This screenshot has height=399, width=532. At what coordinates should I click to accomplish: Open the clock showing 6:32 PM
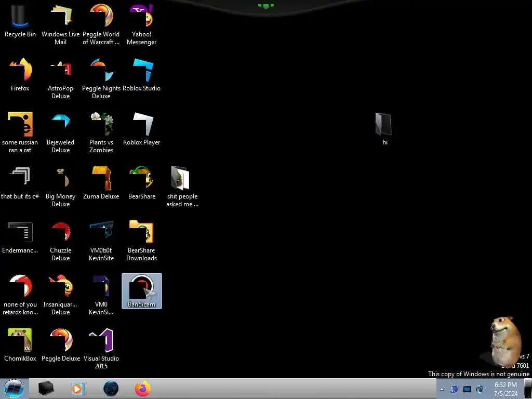pos(506,389)
